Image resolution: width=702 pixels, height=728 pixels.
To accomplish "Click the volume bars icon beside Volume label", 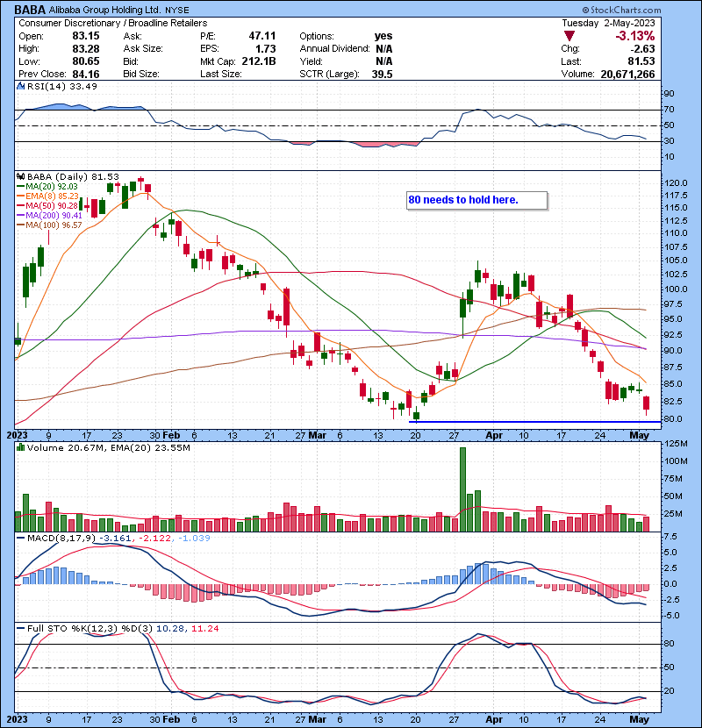I will coord(20,447).
